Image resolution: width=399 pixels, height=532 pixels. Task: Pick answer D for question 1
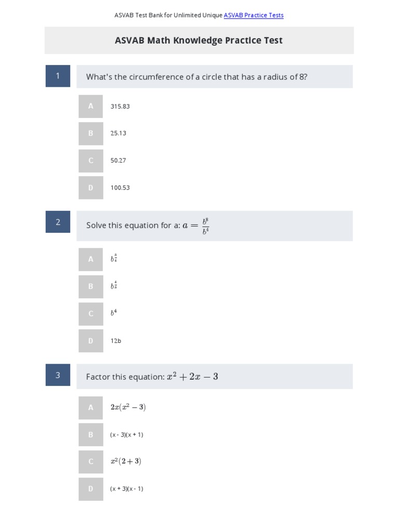pos(91,188)
